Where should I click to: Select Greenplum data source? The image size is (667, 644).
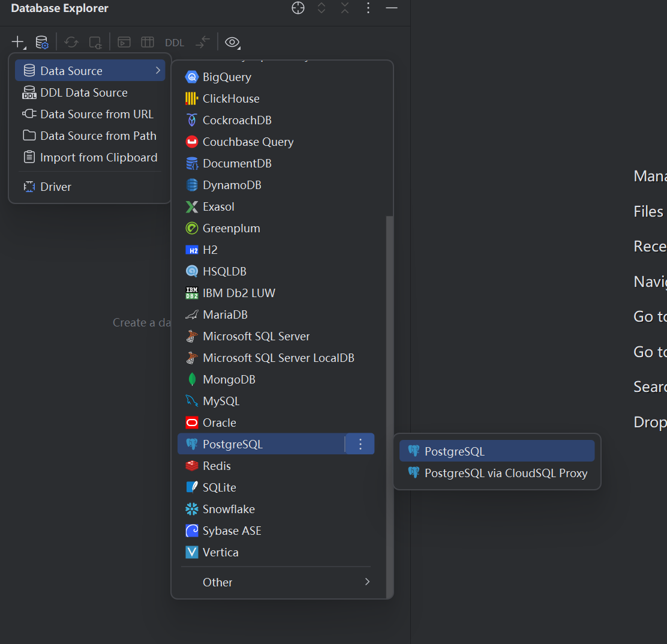(x=276, y=228)
